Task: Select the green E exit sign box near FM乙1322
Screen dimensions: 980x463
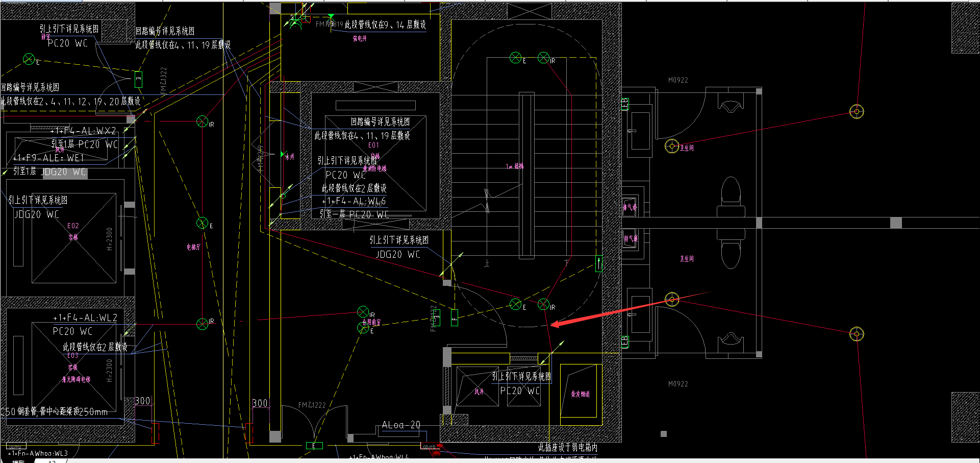Action: tap(138, 79)
